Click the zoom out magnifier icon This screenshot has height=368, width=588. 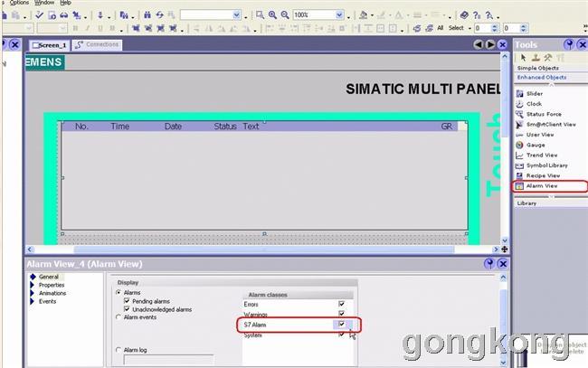click(x=285, y=15)
